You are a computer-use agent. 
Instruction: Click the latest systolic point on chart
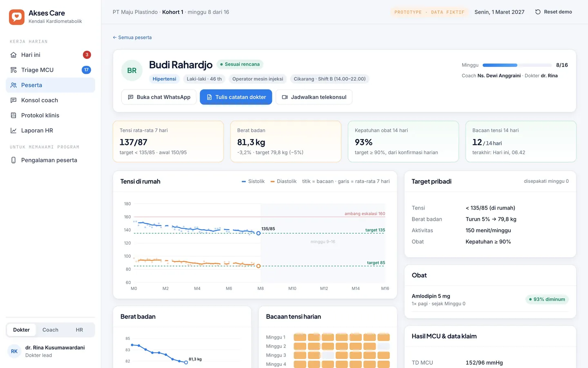point(258,233)
